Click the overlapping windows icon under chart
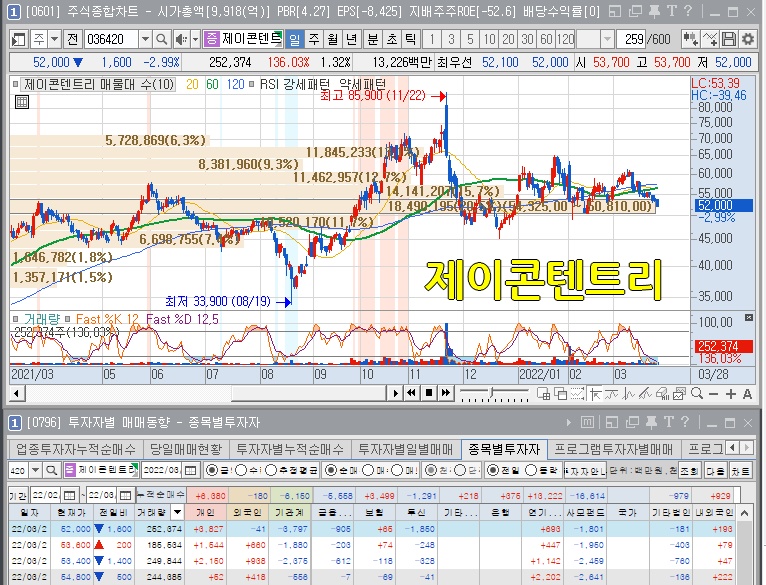This screenshot has width=766, height=585. [x=560, y=394]
